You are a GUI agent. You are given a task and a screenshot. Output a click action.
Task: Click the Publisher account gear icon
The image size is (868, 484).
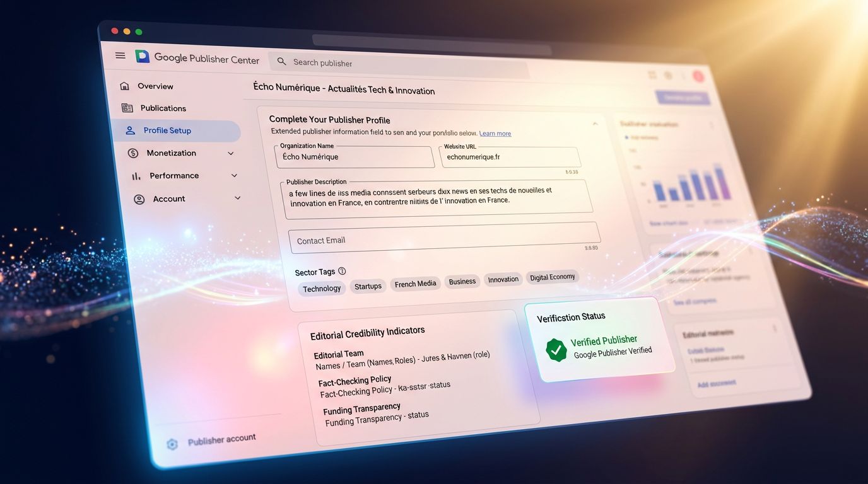[172, 444]
